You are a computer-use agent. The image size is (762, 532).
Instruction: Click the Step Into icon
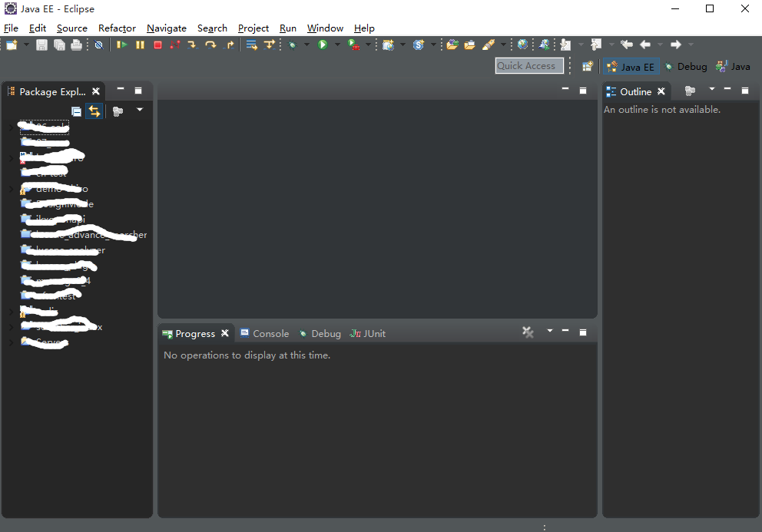tap(193, 45)
